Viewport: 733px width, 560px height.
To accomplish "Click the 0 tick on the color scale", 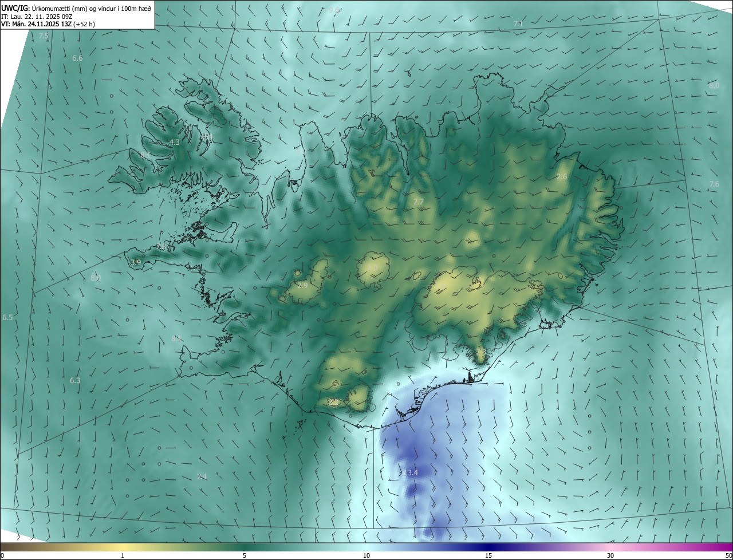I will point(2,555).
